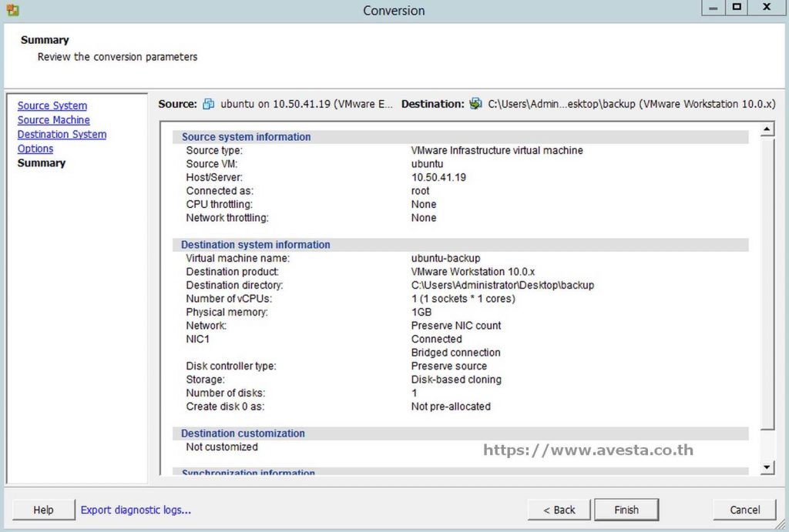Click the Virtual machine name value ubuntu-backup

pos(446,259)
